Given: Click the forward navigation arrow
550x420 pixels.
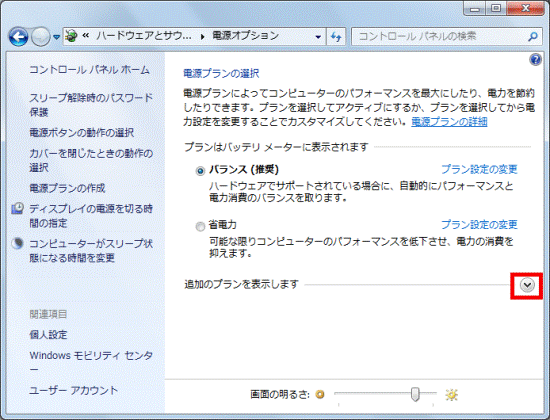Looking at the screenshot, I should point(41,36).
